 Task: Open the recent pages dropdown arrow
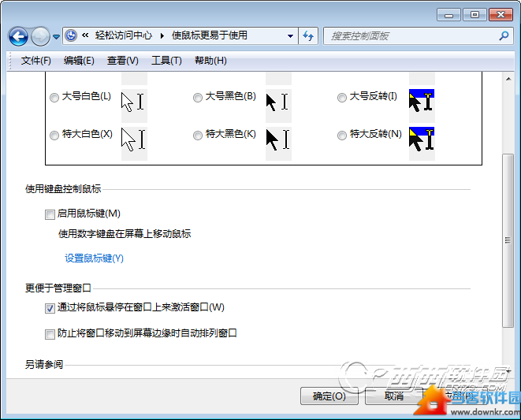tap(57, 36)
